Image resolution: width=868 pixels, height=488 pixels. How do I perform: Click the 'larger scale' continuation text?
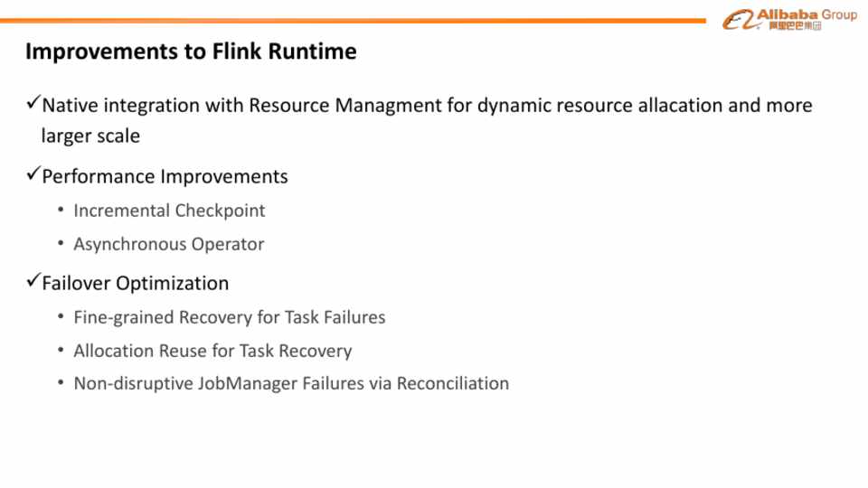pyautogui.click(x=90, y=136)
